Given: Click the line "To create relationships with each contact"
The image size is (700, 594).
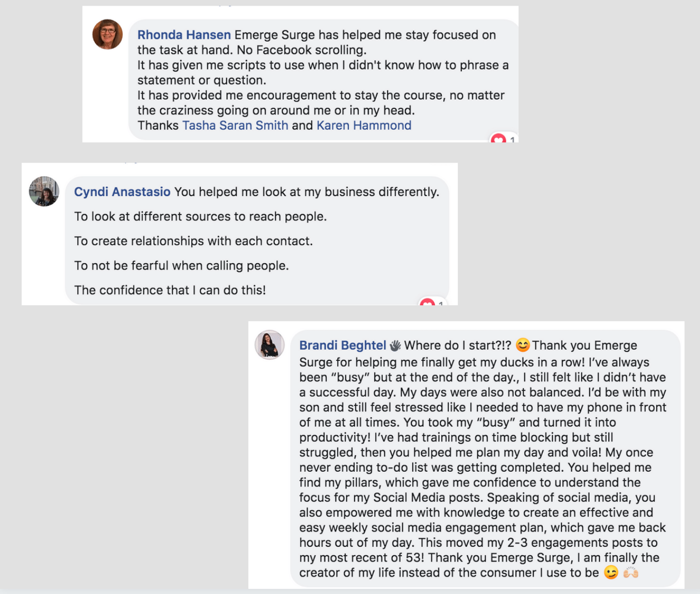Looking at the screenshot, I should point(193,241).
